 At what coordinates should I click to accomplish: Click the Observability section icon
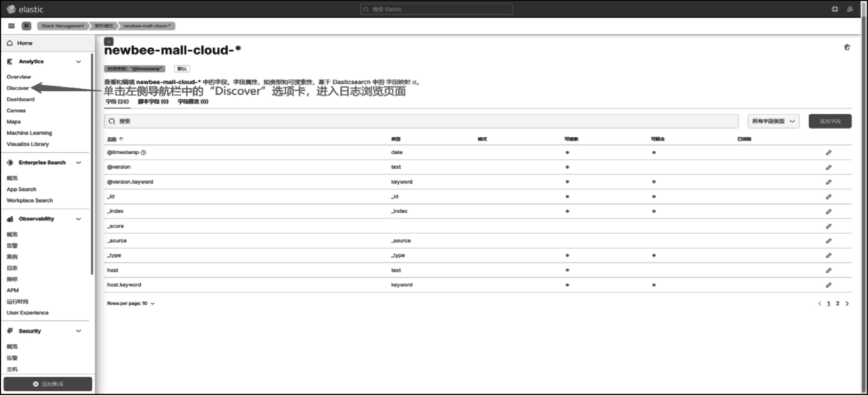[10, 219]
